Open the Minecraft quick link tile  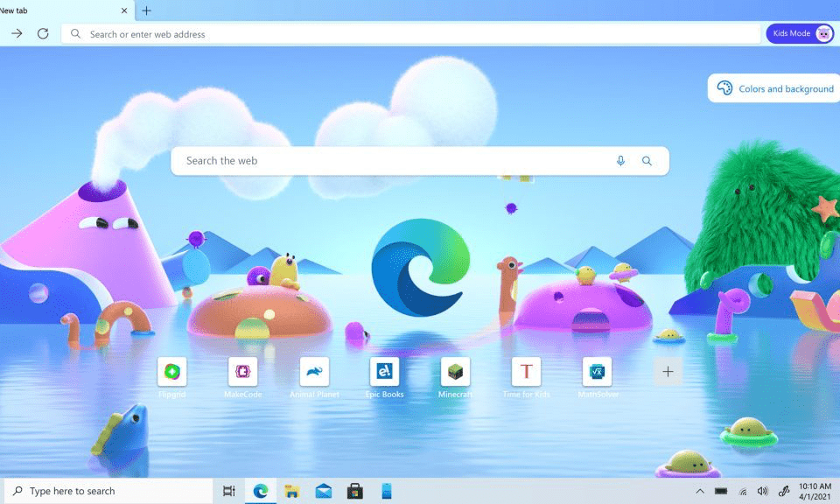point(455,372)
